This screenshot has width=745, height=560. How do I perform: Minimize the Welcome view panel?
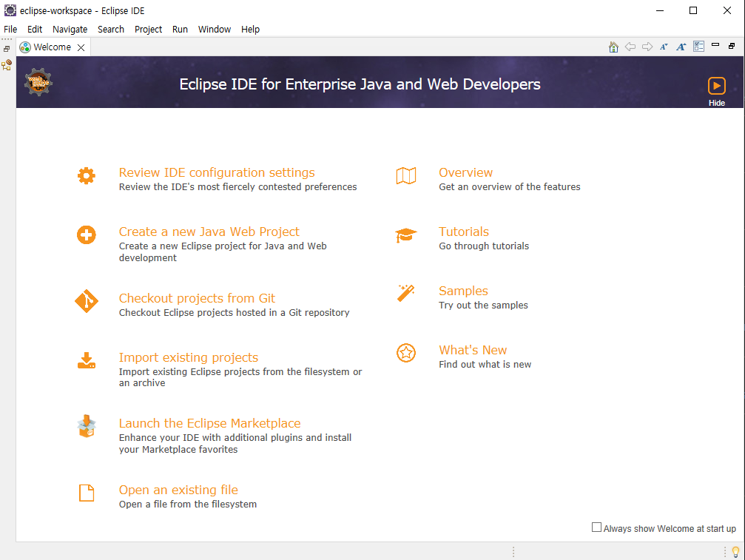point(715,45)
